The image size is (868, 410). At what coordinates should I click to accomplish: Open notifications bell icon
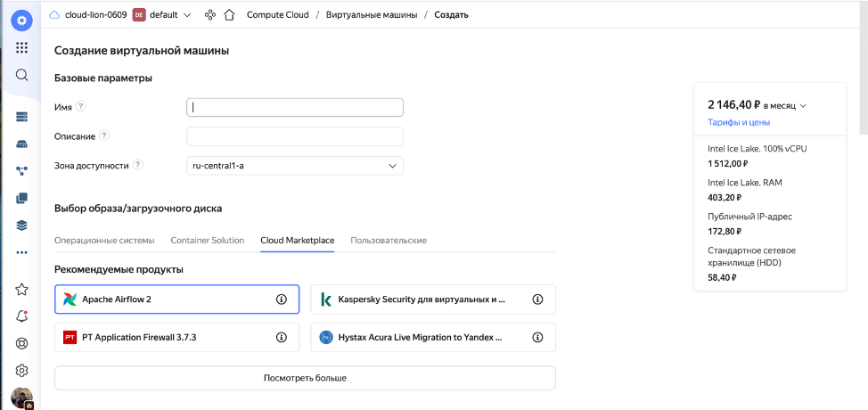[21, 316]
